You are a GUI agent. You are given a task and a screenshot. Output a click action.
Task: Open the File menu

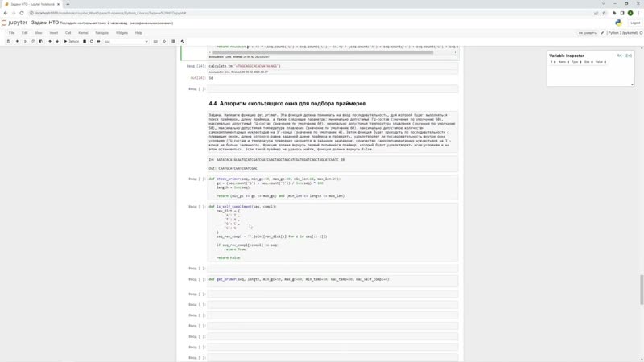[x=11, y=33]
